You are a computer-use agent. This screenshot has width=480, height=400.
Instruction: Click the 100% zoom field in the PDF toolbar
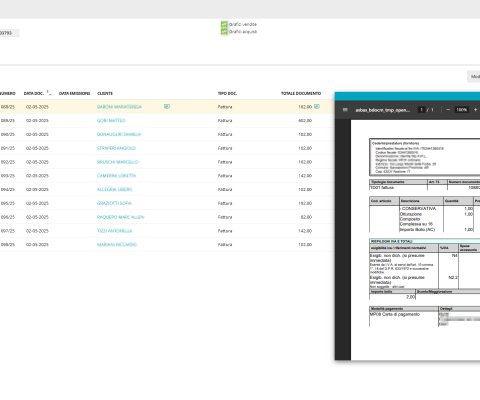point(462,110)
